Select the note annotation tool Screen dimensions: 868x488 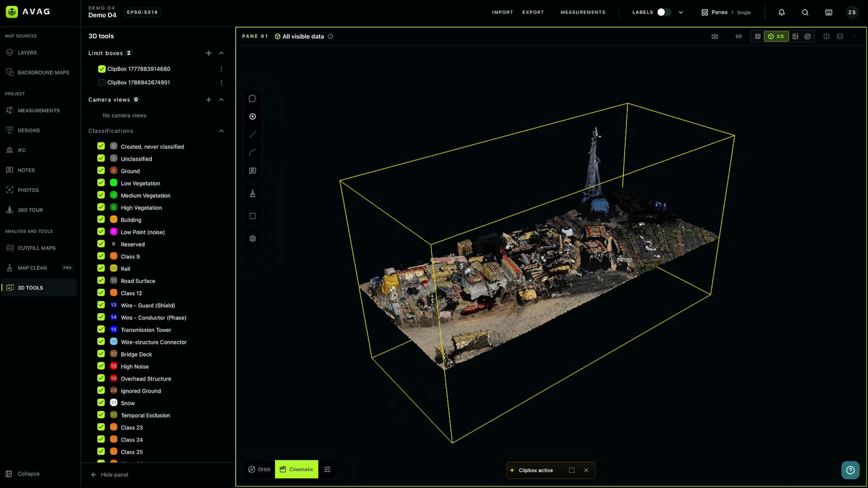coord(253,171)
